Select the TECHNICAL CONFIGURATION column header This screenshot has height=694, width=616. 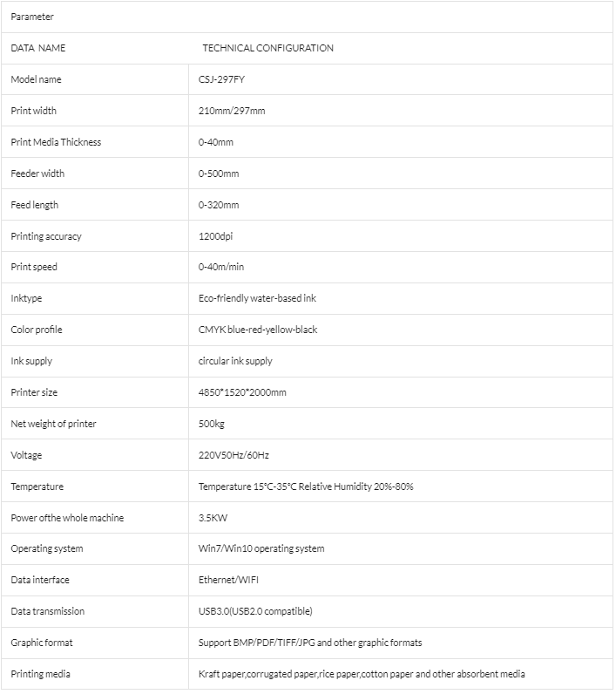coord(268,48)
